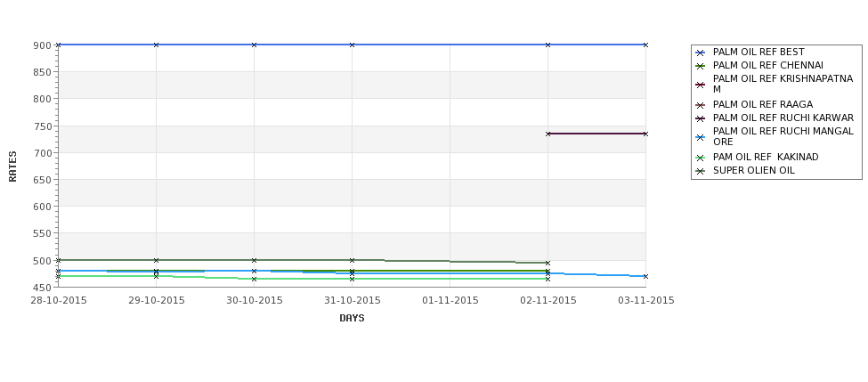Click the PAM OIL REF KAKINAD legend marker

pyautogui.click(x=701, y=158)
